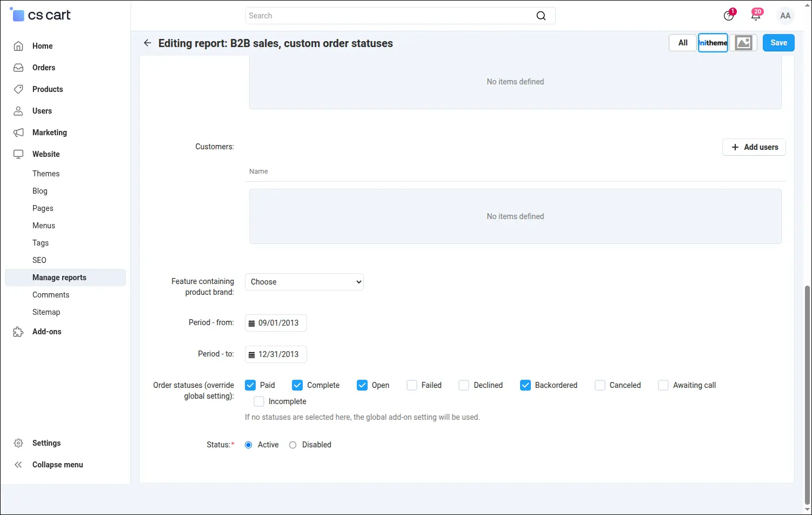Click the Name column header in Customers
The height and width of the screenshot is (515, 812).
coord(258,171)
